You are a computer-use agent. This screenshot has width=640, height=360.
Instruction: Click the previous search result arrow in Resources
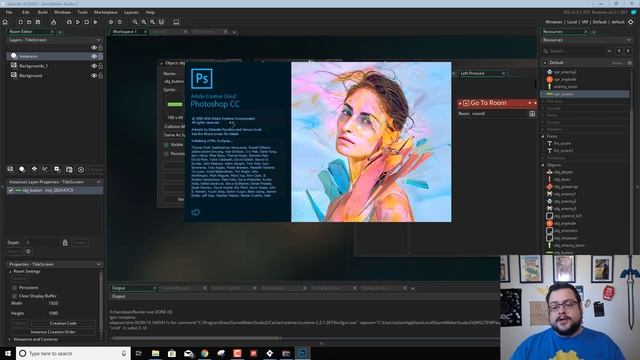pyautogui.click(x=619, y=51)
